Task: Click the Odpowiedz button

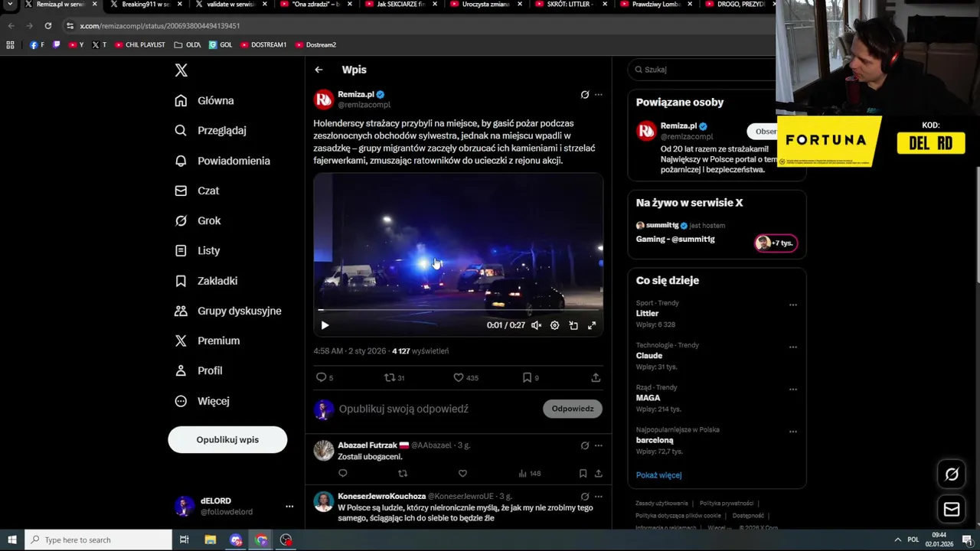Action: coord(573,409)
